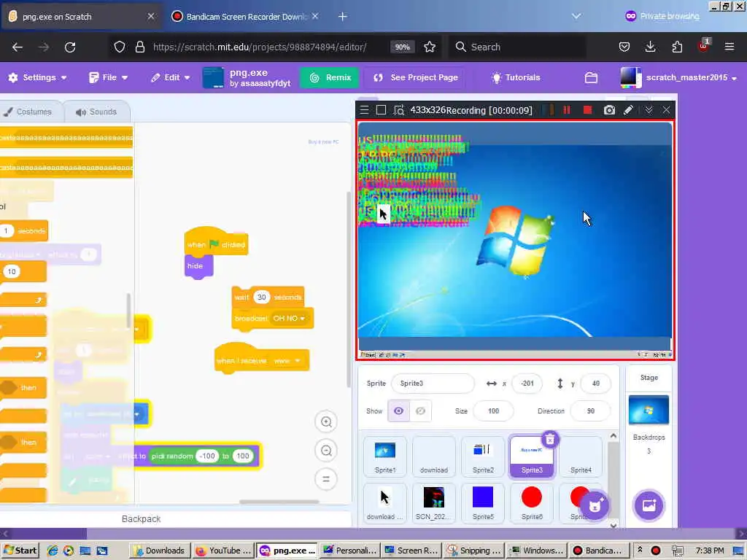
Task: Switch to the Costumes tab
Action: (x=28, y=112)
